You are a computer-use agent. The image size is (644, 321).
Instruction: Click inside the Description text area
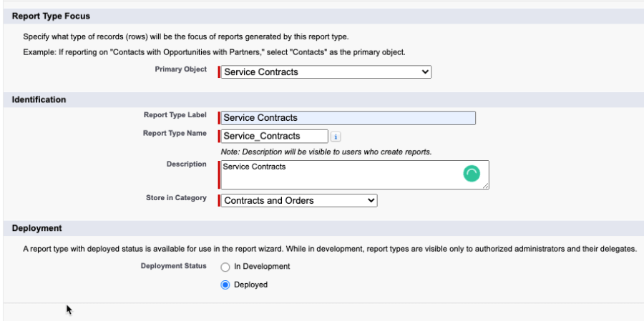(336, 174)
